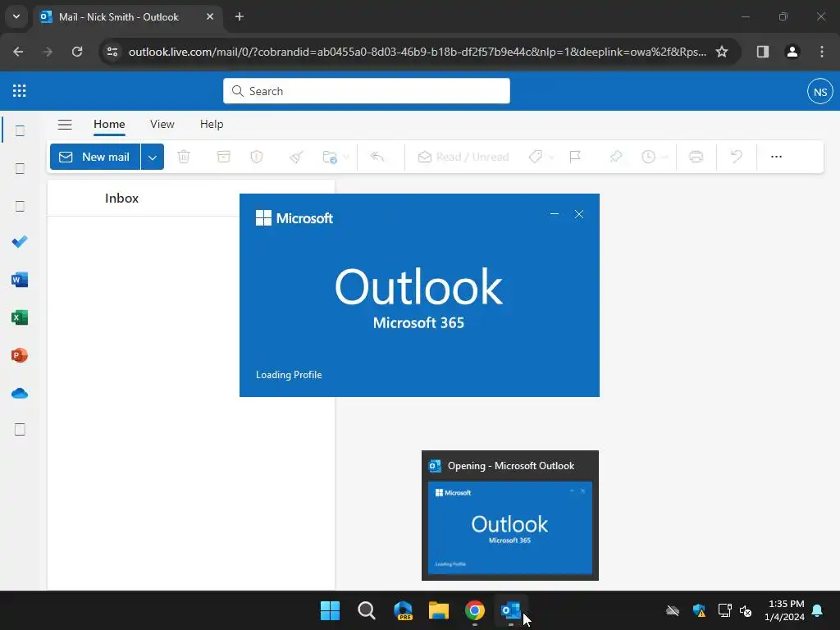Open the taskbar clock showing 1:35 PM
Viewport: 840px width, 630px height.
(x=785, y=610)
